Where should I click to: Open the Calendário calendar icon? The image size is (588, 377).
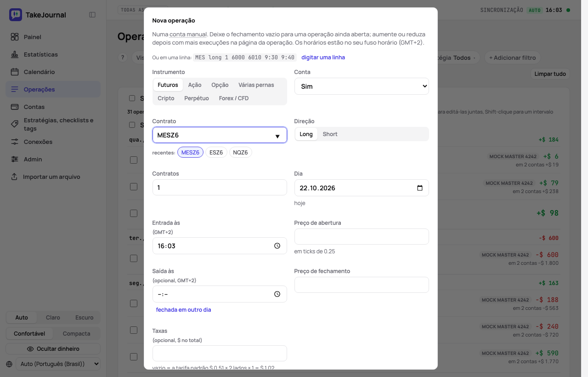pyautogui.click(x=15, y=72)
